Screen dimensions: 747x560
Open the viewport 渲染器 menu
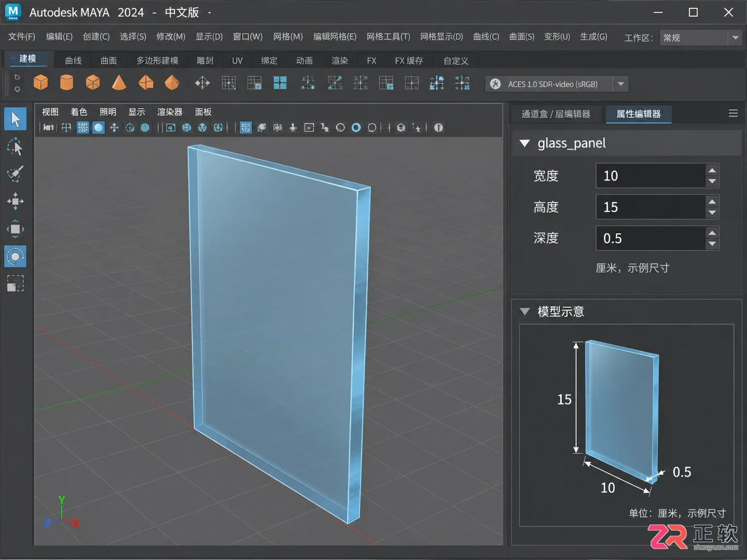coord(170,112)
